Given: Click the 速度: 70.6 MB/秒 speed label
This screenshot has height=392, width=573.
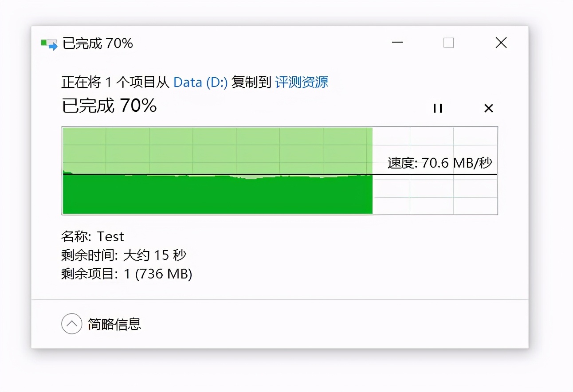Looking at the screenshot, I should [440, 163].
